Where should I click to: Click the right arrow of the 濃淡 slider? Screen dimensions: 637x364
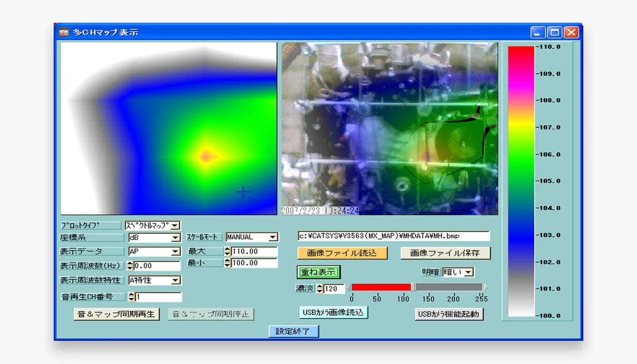485,288
